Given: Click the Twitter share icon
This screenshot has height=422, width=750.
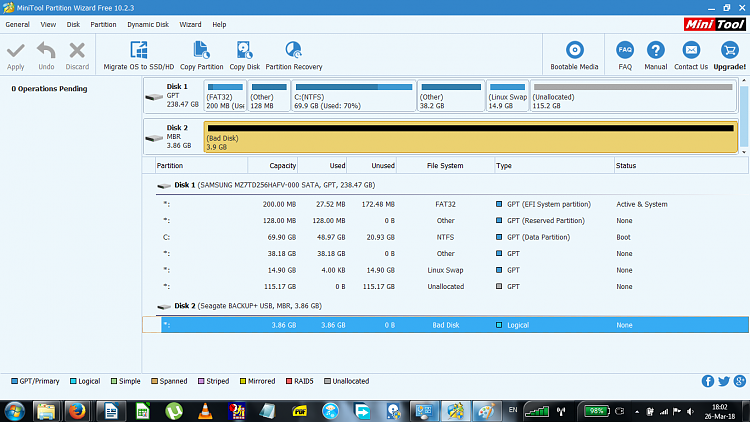Looking at the screenshot, I should click(724, 381).
